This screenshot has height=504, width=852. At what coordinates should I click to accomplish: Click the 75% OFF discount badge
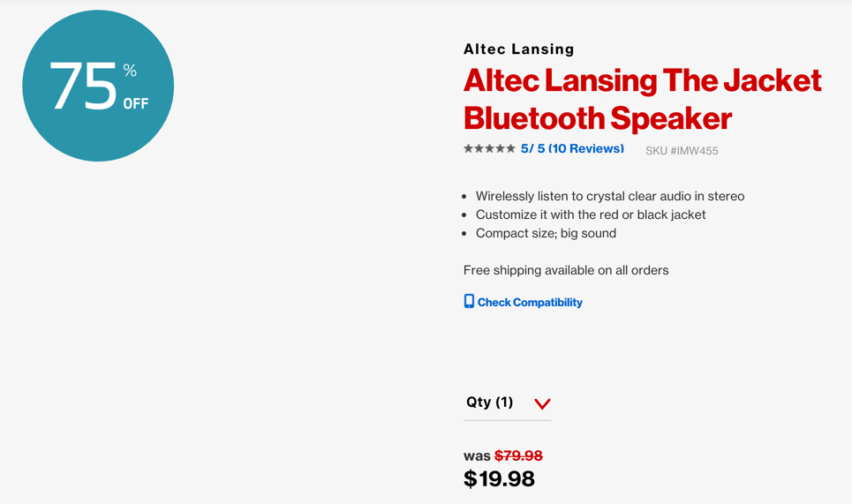click(98, 86)
